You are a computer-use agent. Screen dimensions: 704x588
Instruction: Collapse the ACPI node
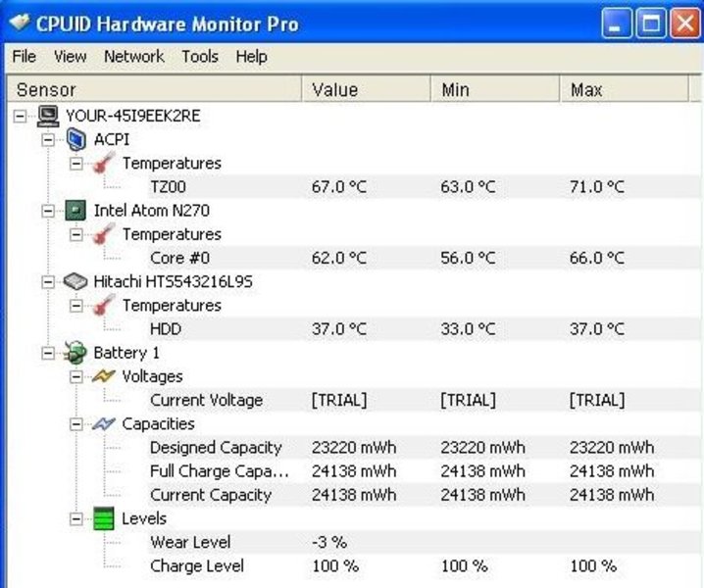(48, 140)
